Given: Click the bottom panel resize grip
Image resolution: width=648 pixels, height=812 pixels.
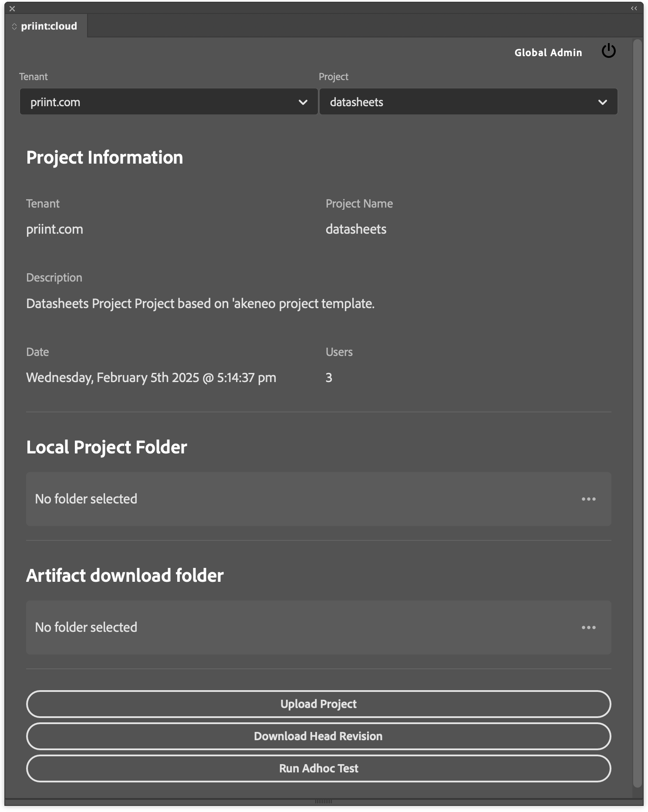Looking at the screenshot, I should click(324, 801).
